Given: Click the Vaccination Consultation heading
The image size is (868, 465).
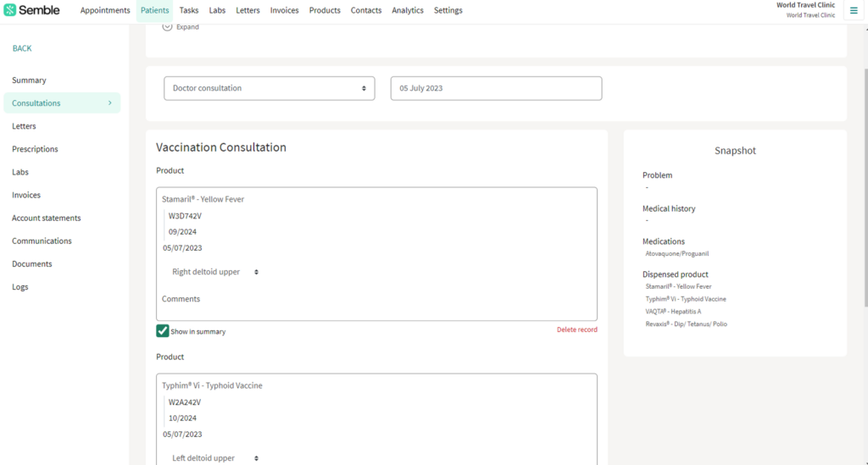Looking at the screenshot, I should (221, 147).
